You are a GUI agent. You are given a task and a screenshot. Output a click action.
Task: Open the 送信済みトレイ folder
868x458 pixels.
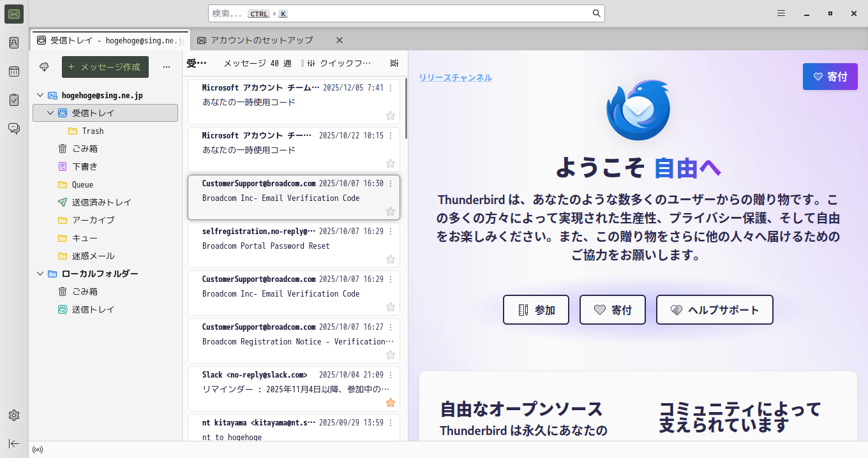point(105,202)
